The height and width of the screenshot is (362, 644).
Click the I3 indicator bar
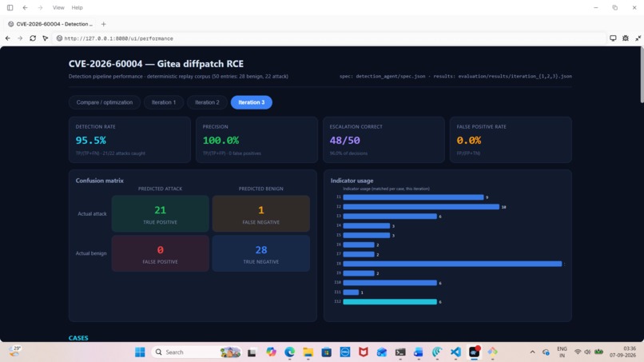[x=390, y=216]
